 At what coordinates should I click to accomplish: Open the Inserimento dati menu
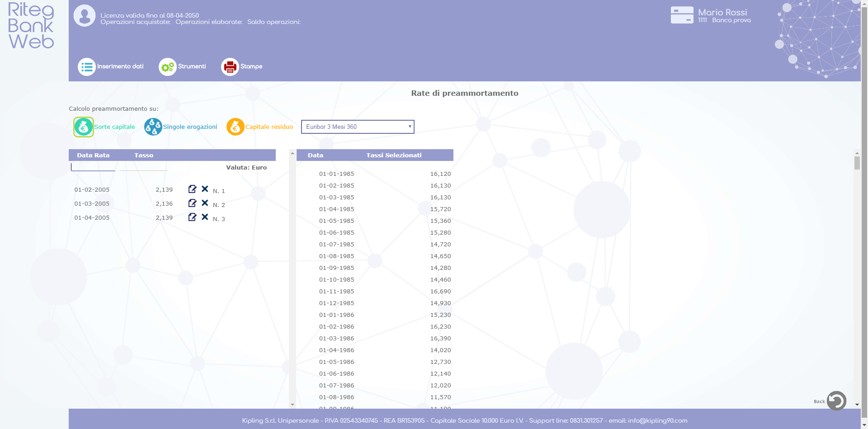(x=120, y=66)
